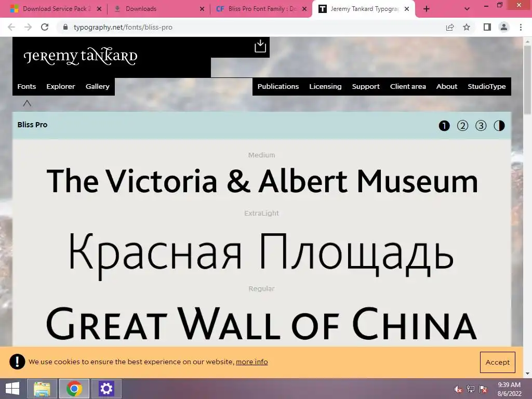Go to Publications page
The image size is (532, 399).
278,87
